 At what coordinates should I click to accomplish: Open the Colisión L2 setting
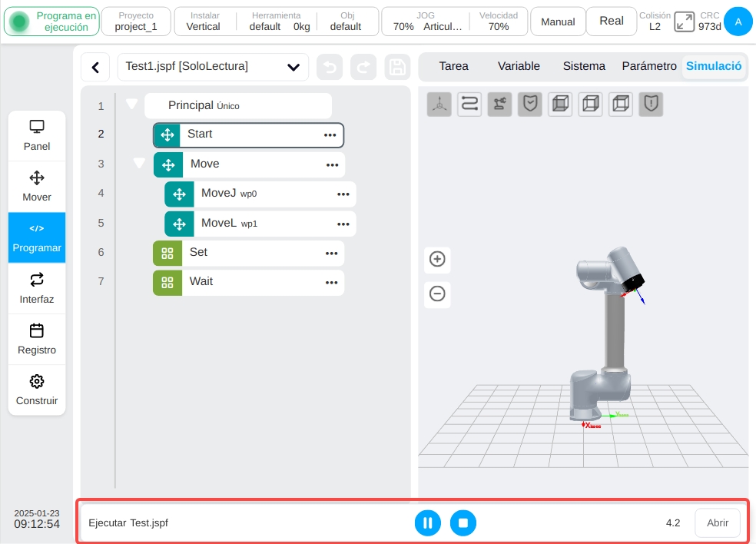click(655, 22)
